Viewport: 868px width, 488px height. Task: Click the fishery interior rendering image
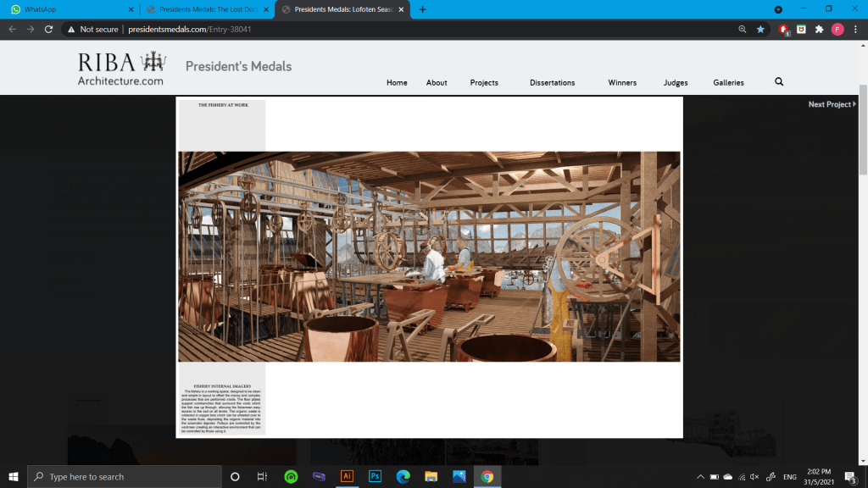[x=429, y=257]
